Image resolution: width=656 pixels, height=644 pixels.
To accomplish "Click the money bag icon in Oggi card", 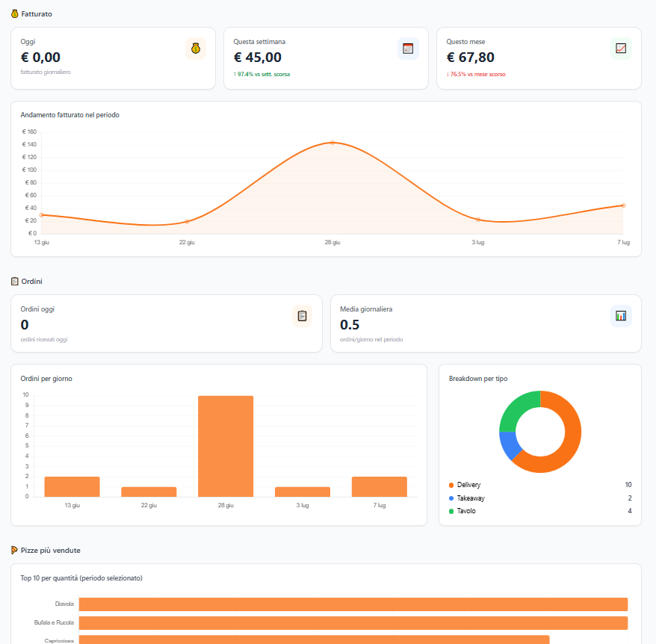I will [195, 49].
